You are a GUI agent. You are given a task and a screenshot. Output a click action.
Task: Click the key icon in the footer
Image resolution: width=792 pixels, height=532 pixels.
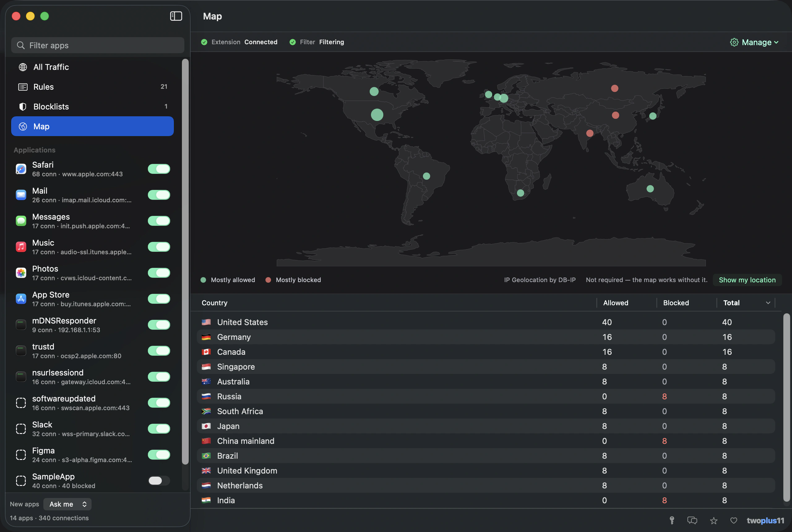pyautogui.click(x=672, y=521)
